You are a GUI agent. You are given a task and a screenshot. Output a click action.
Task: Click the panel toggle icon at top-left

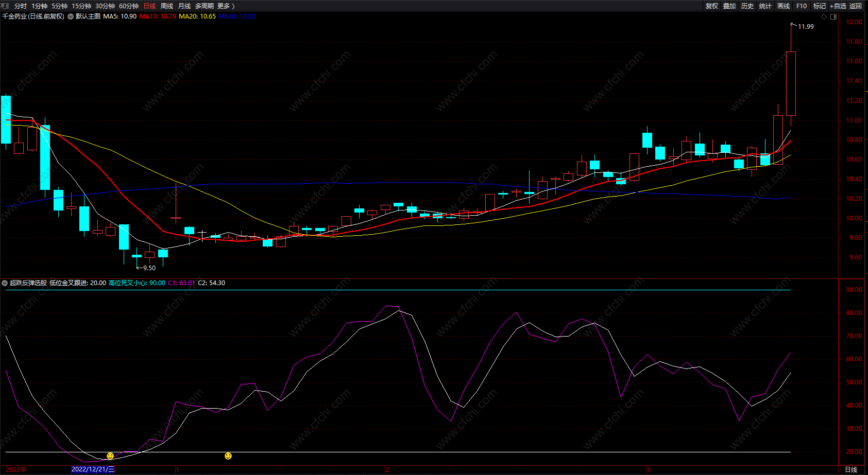[5, 6]
